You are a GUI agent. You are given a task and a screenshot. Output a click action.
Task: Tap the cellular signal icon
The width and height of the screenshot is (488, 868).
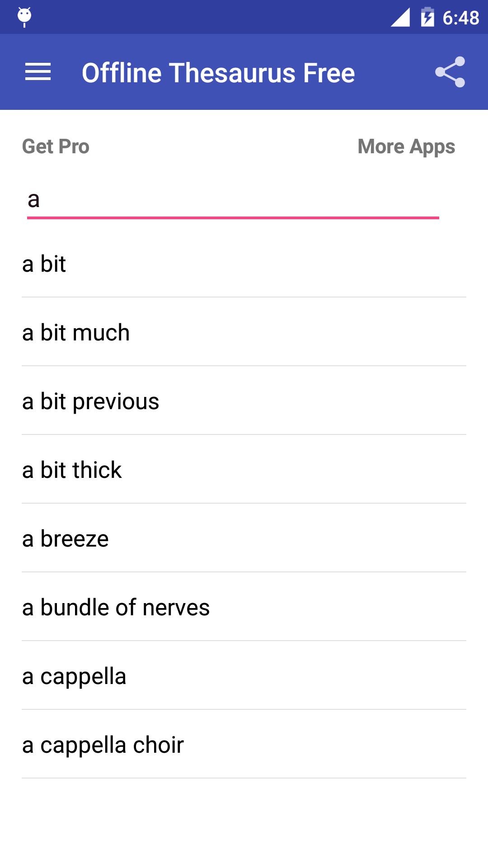(400, 17)
